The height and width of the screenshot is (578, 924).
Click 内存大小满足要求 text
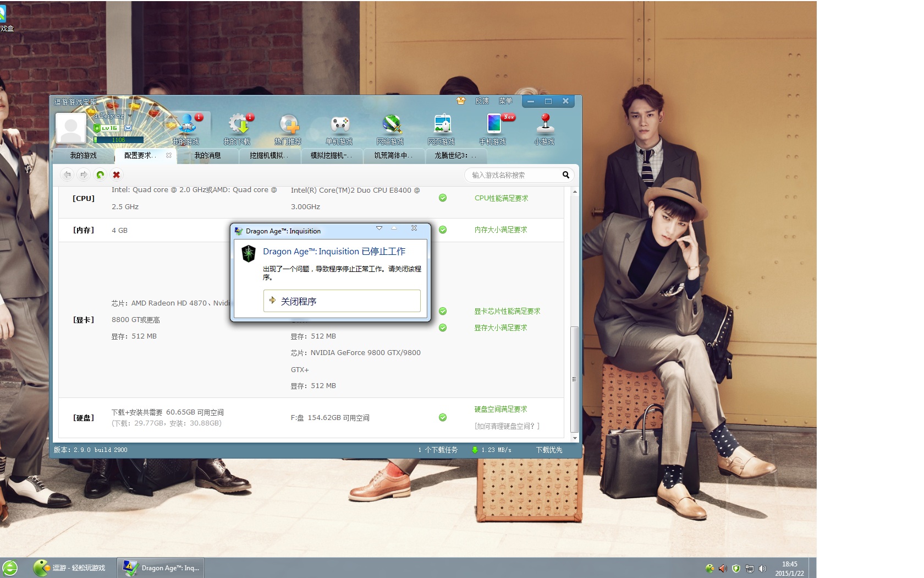(501, 230)
